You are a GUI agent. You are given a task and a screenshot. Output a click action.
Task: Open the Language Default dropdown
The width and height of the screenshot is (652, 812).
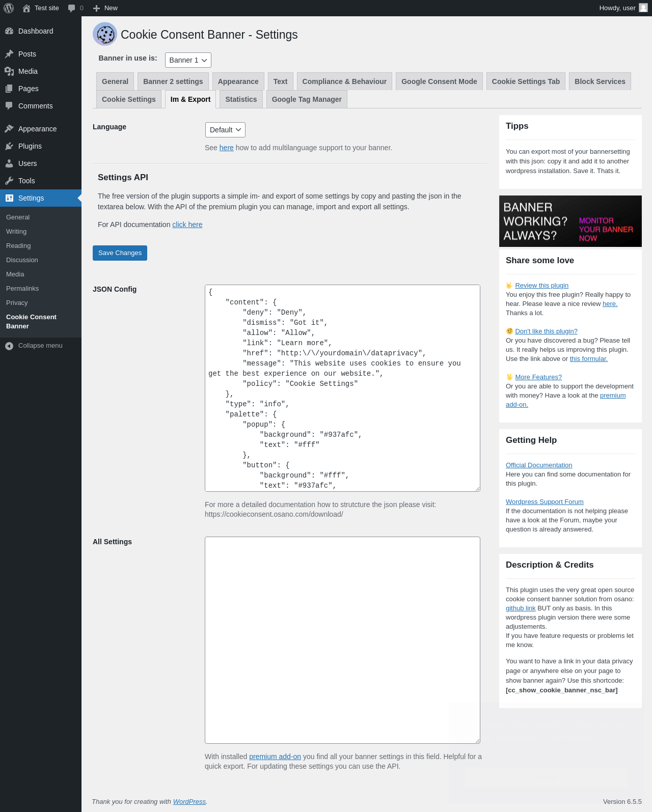225,130
